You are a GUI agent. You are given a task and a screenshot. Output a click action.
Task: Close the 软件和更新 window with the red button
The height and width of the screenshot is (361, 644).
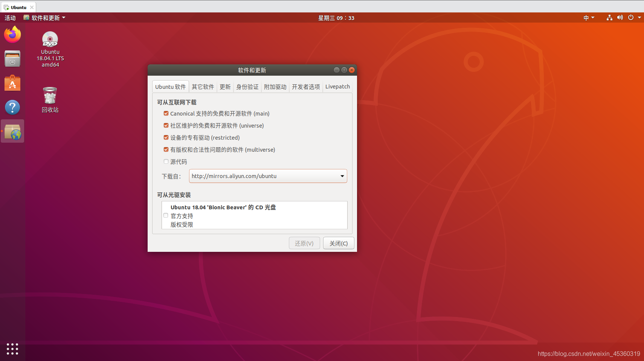tap(352, 70)
